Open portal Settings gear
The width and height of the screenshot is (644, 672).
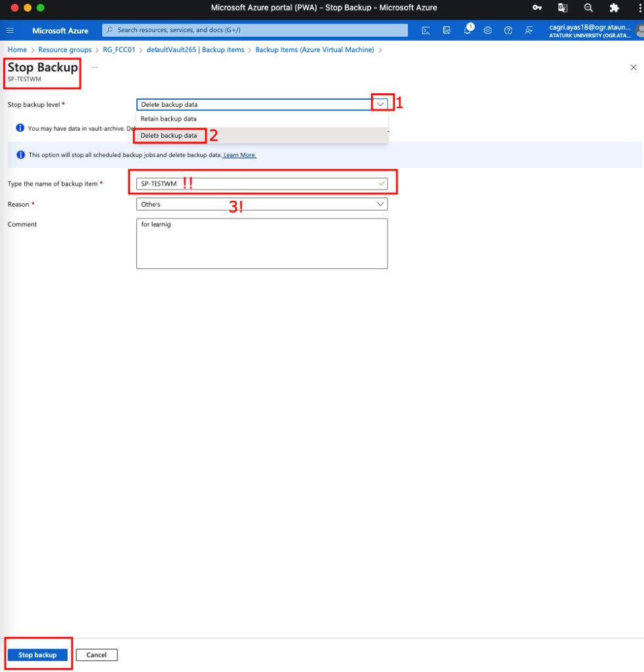coord(488,31)
